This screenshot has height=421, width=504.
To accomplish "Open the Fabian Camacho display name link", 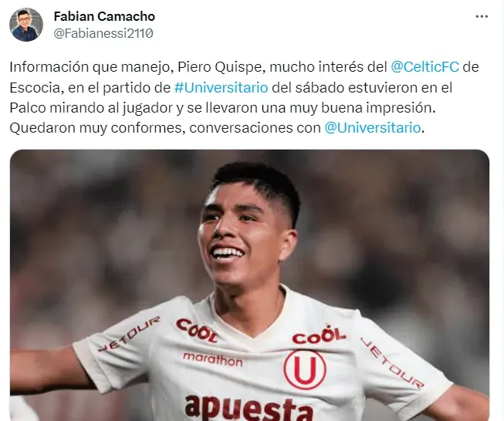I will (x=104, y=16).
